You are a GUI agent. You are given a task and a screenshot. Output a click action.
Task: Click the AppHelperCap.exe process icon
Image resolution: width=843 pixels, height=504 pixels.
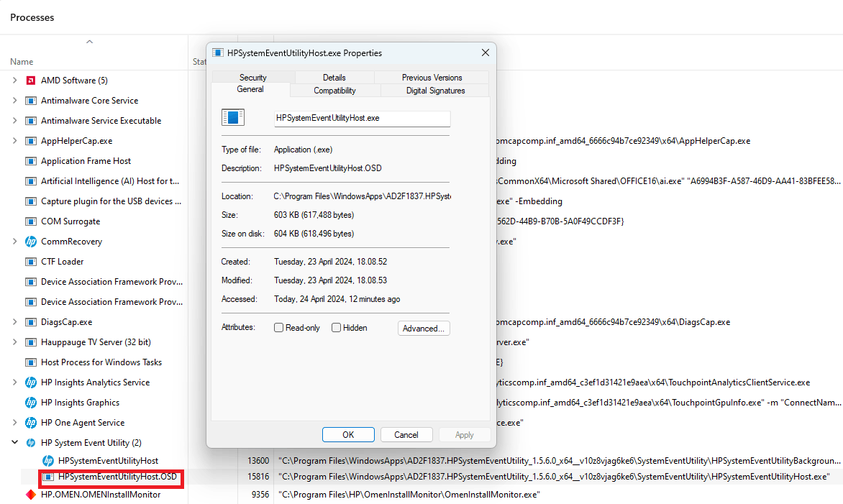click(31, 141)
